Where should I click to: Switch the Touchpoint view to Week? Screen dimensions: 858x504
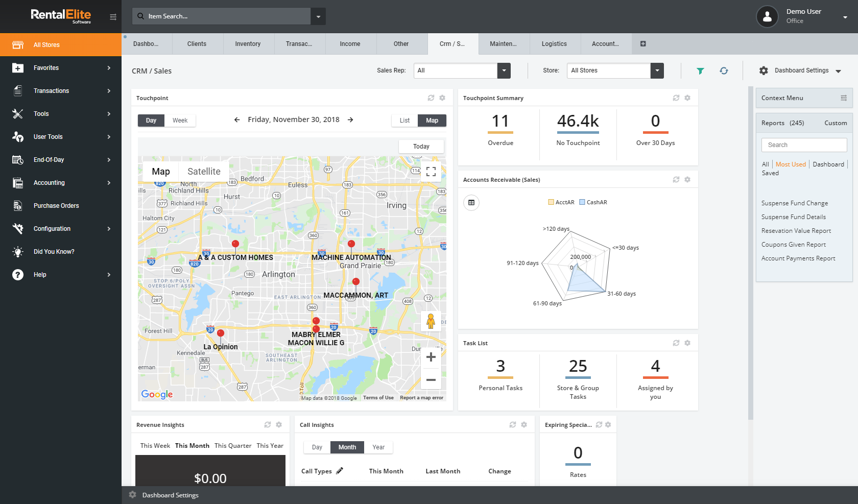[x=180, y=120]
